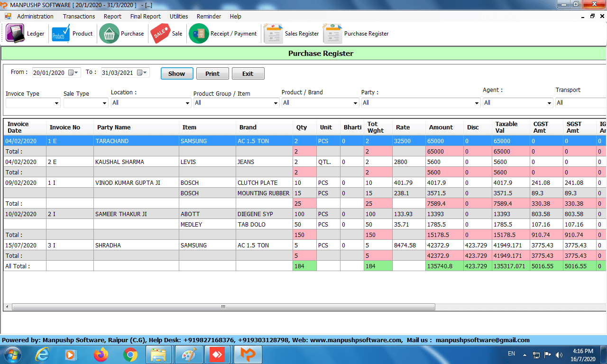The image size is (607, 364).
Task: Launch Chrome from the taskbar
Action: [x=130, y=354]
